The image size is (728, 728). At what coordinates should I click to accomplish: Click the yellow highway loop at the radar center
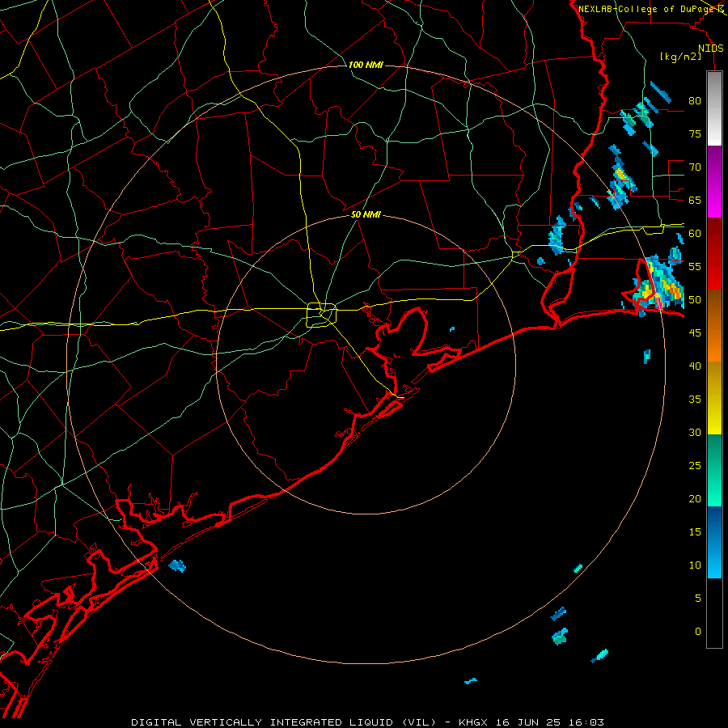point(322,315)
